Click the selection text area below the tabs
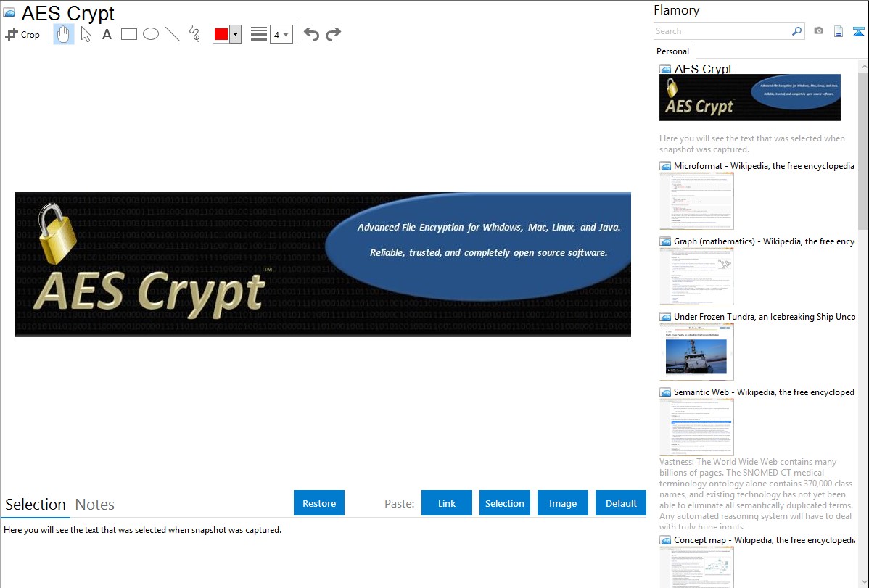 coord(324,553)
